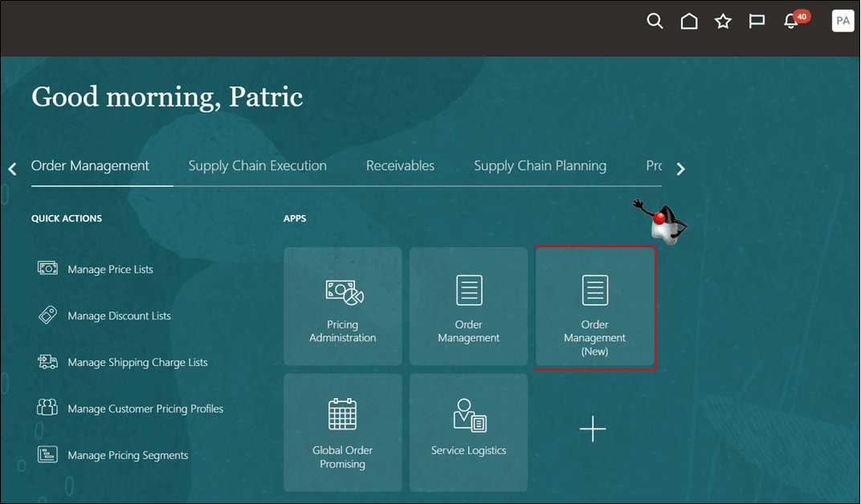
Task: Open the PA user profile avatar
Action: [843, 21]
